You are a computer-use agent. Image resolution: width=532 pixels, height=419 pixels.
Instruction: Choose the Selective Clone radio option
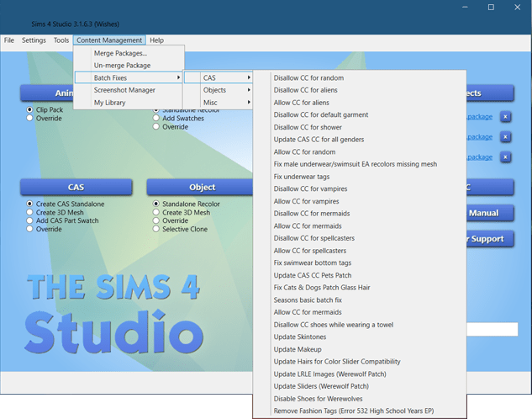(x=155, y=229)
